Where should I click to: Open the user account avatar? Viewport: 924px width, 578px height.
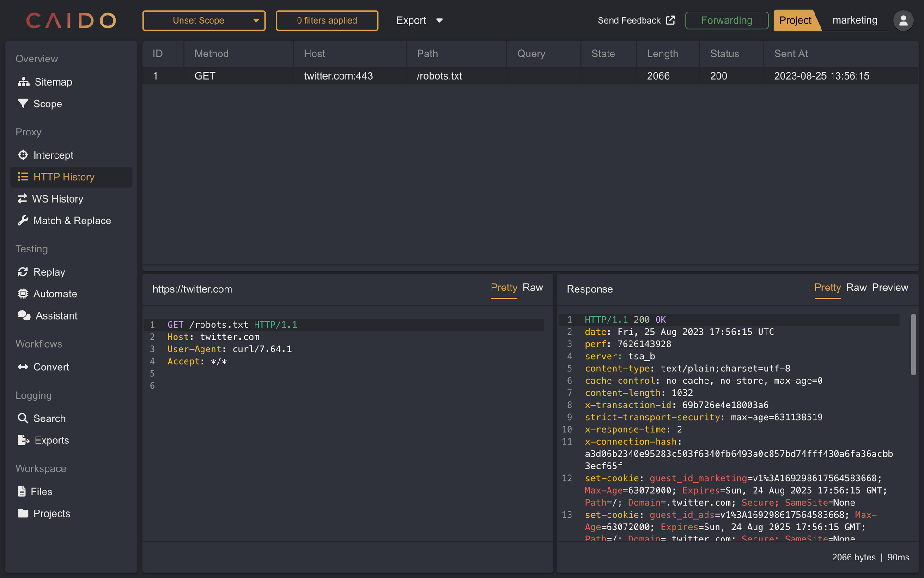(903, 21)
